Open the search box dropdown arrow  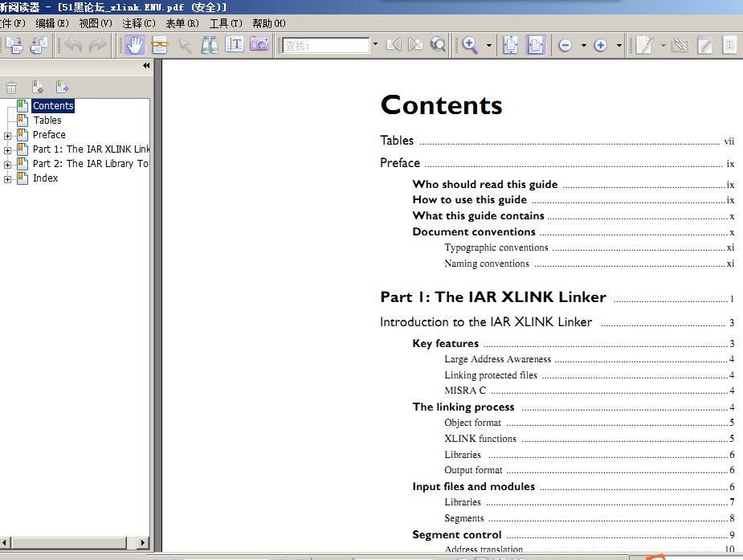pyautogui.click(x=375, y=44)
